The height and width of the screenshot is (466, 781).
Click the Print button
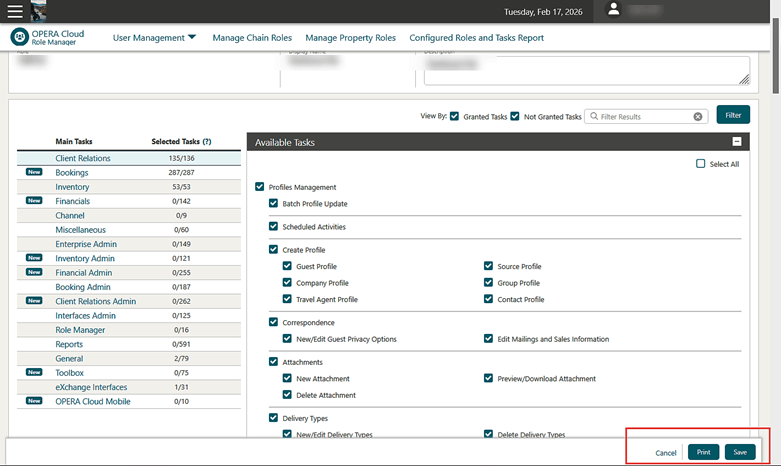coord(703,452)
